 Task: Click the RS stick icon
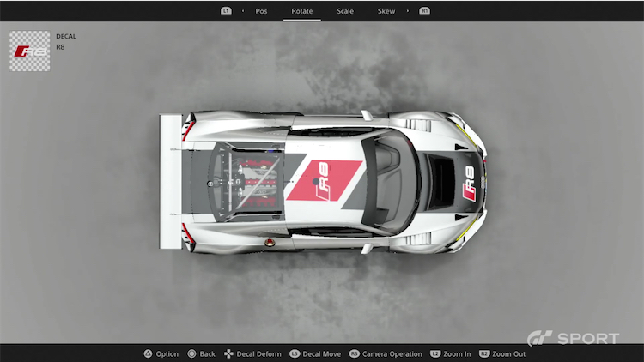[354, 353]
